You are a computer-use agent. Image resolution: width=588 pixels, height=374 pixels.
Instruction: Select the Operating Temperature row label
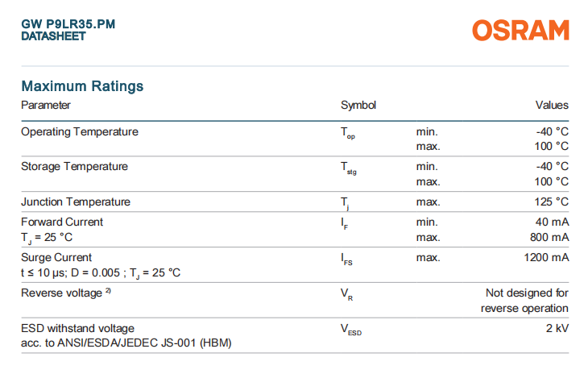tap(80, 131)
